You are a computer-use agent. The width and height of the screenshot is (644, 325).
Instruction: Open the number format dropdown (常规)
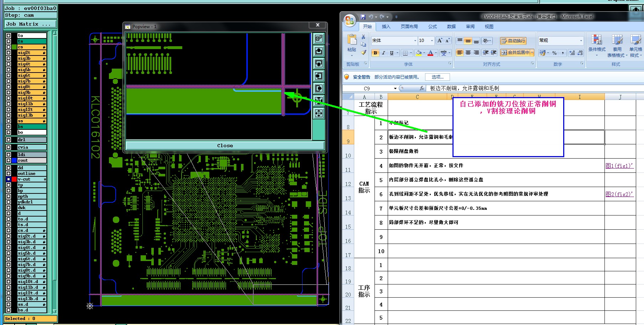pyautogui.click(x=581, y=41)
